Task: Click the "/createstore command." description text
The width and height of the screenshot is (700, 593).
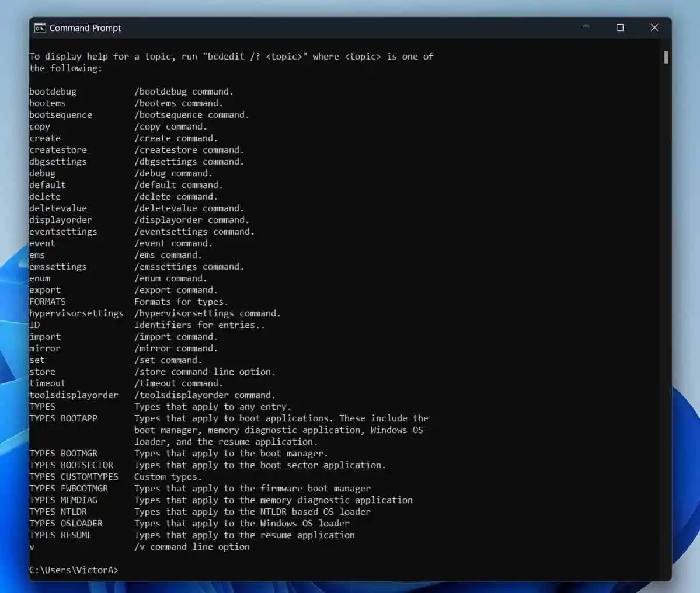Action: tap(189, 150)
